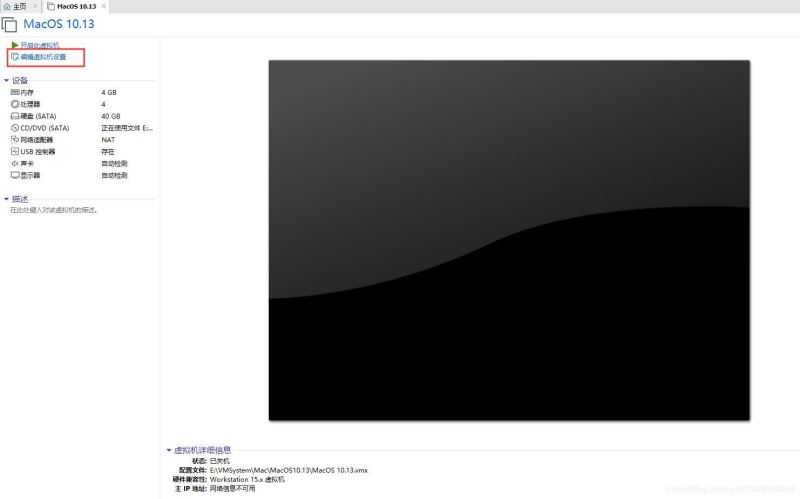Open the 声卡 sound card entry

click(27, 164)
